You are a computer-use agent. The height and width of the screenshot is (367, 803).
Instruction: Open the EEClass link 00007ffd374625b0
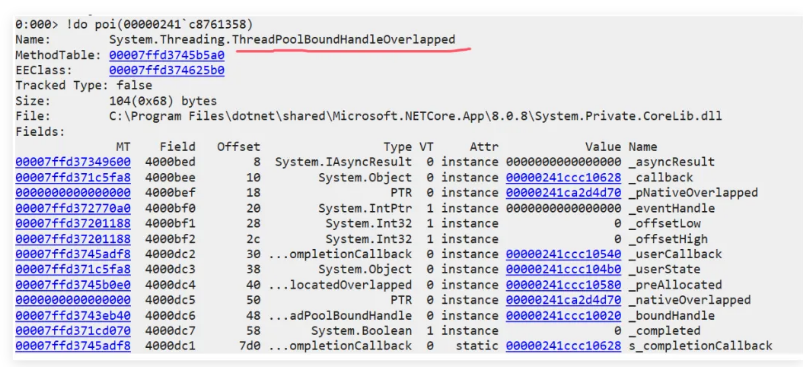point(166,70)
